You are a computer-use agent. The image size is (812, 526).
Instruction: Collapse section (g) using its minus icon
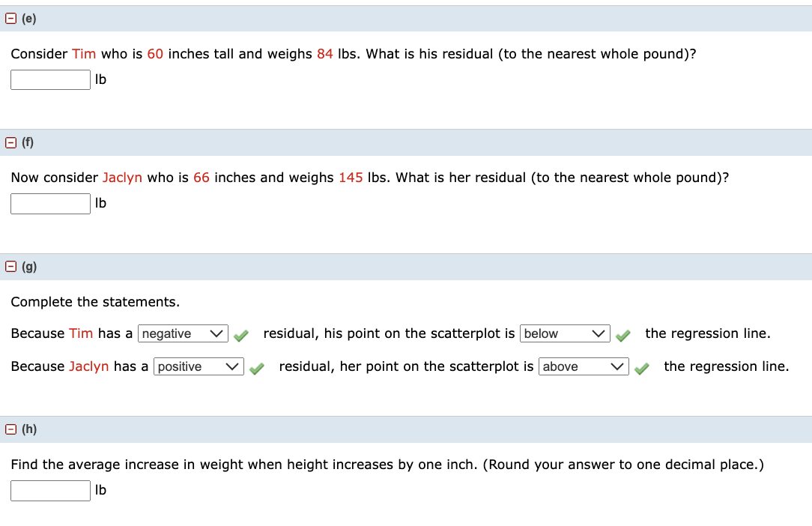click(10, 266)
